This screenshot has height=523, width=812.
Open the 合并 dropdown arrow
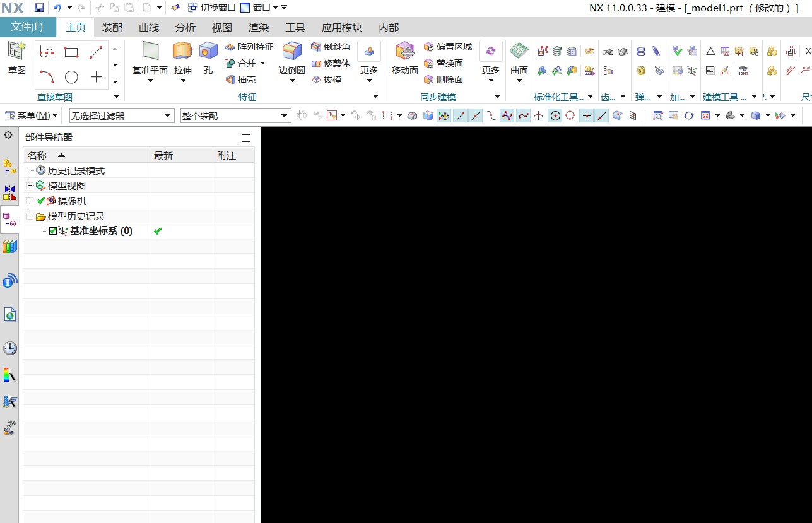pos(262,63)
